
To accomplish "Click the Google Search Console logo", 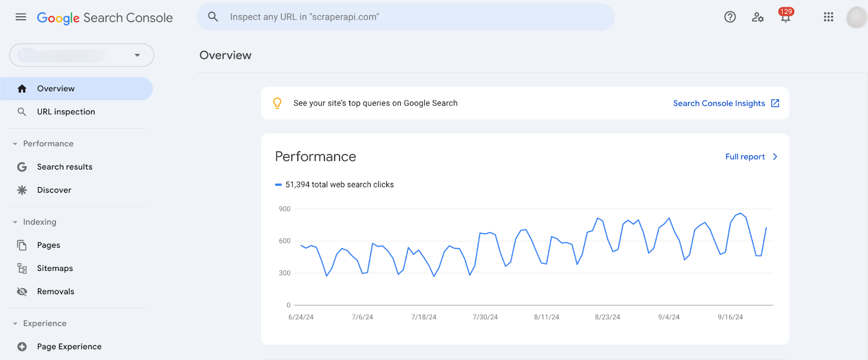I will [105, 18].
